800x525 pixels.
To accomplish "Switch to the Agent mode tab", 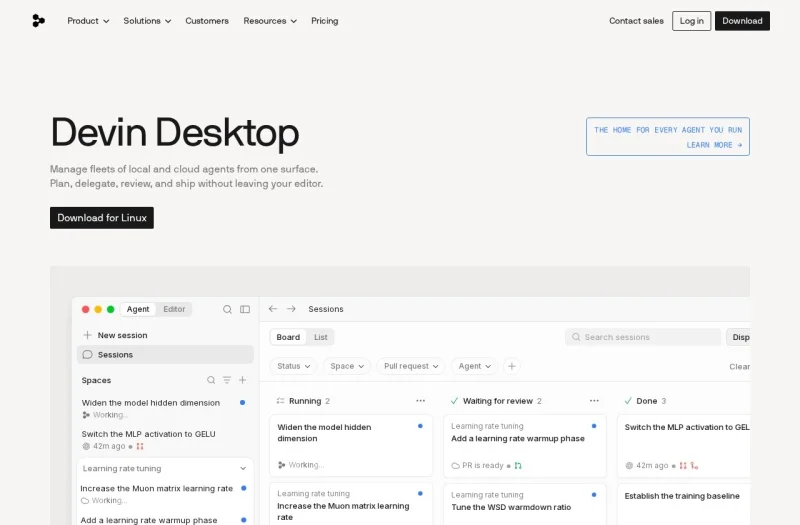I will [x=138, y=309].
